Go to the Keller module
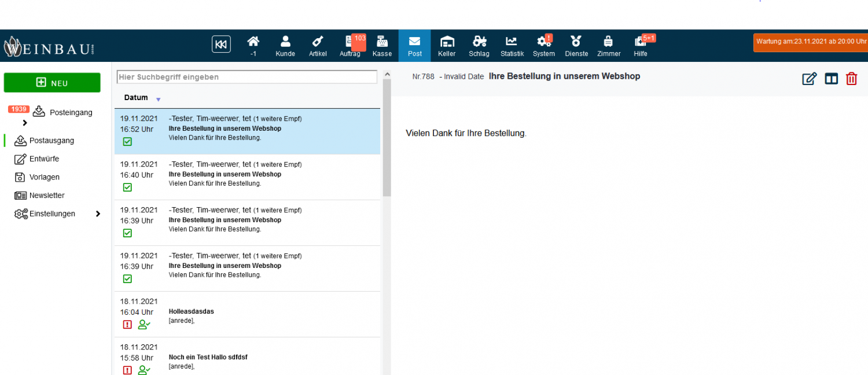The height and width of the screenshot is (375, 868). click(447, 46)
